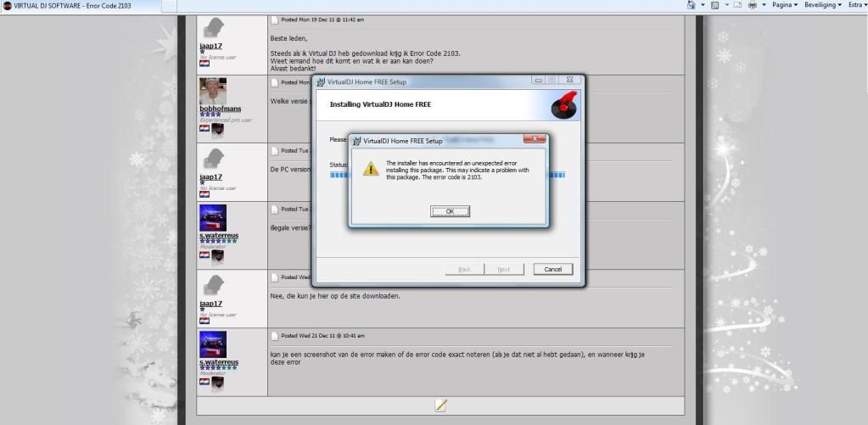The image size is (868, 425).
Task: Click the warning triangle icon in the dialog
Action: coord(370,168)
